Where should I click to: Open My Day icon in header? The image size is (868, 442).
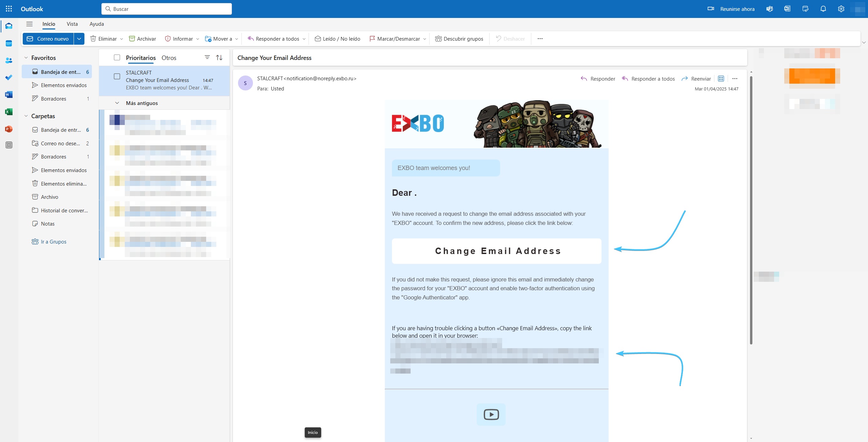click(x=805, y=9)
